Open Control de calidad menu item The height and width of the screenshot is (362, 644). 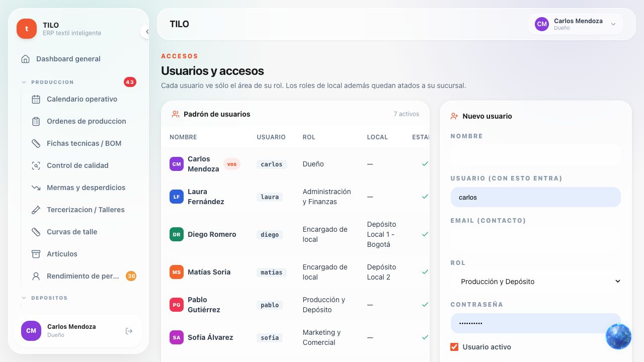point(84,165)
